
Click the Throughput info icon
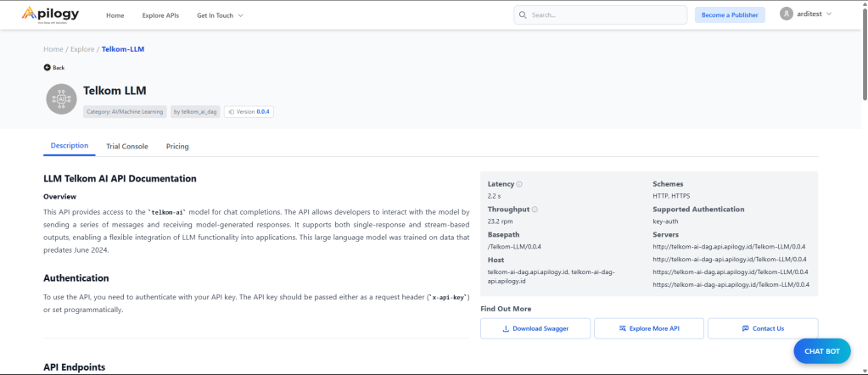[535, 209]
